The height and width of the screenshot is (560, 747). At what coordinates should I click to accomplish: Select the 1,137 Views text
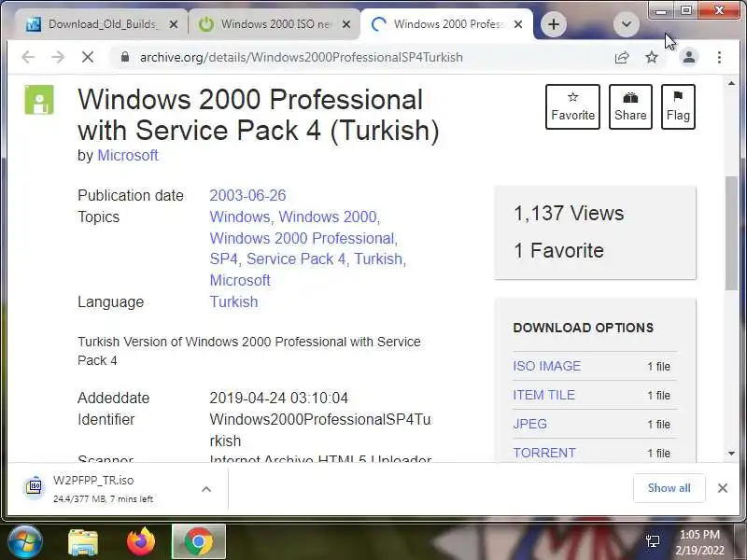[x=569, y=214]
